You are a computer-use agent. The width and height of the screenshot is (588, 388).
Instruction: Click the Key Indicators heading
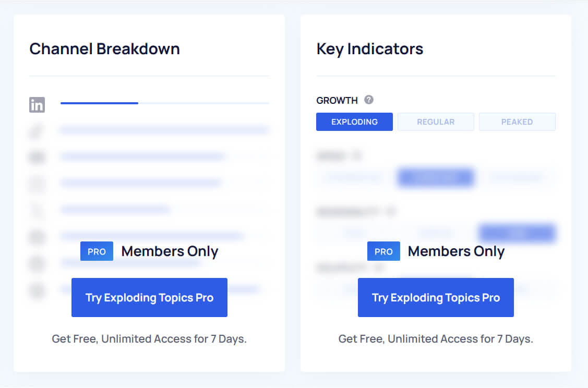click(x=370, y=49)
